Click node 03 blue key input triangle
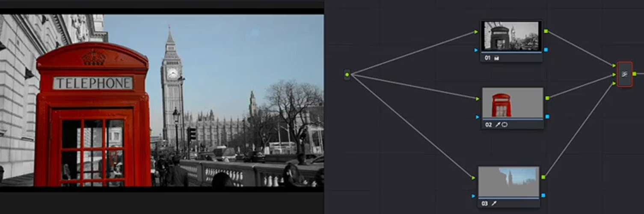644x214 pixels. pyautogui.click(x=474, y=196)
